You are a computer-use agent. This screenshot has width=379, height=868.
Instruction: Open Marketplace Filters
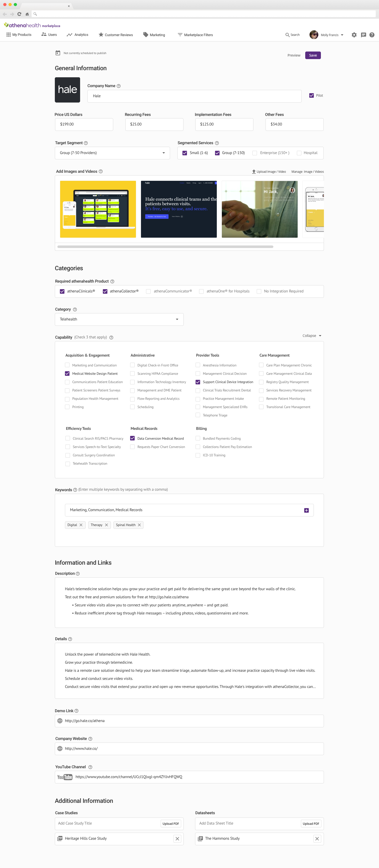[195, 35]
